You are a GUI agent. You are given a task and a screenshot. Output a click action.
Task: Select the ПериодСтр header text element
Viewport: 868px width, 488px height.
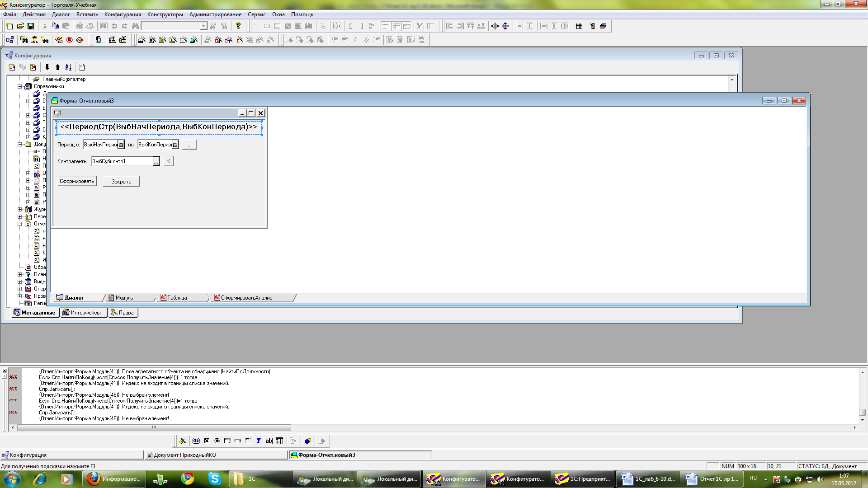(159, 127)
